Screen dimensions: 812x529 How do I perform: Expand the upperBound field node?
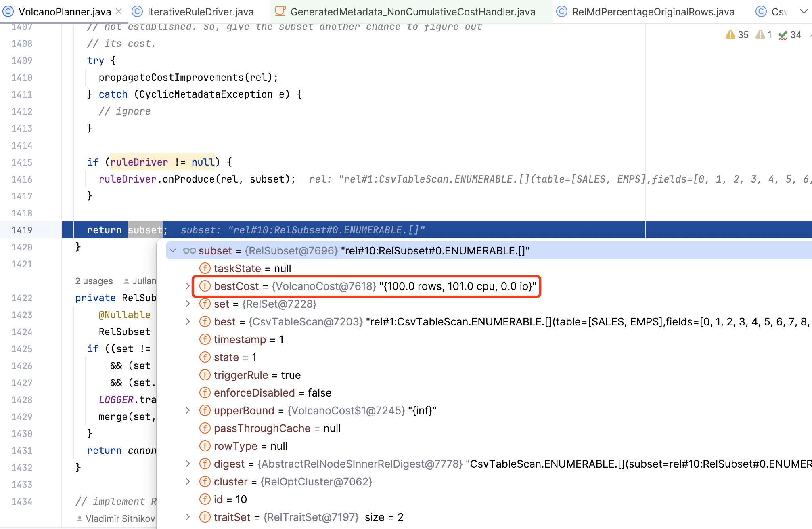point(188,411)
